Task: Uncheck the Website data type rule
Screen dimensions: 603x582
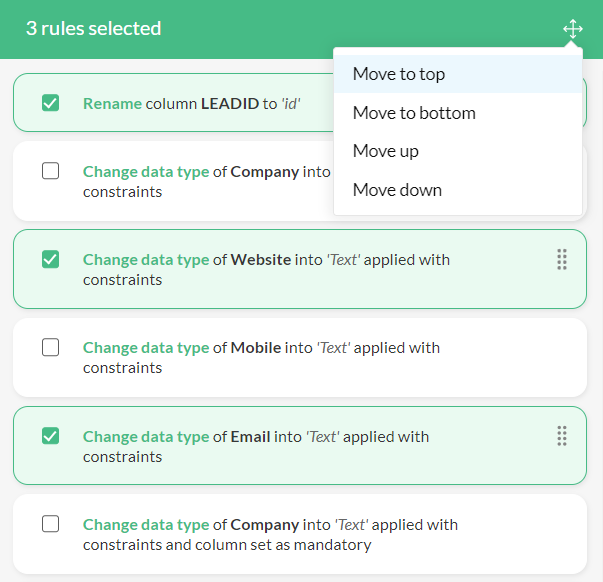Action: pos(51,260)
